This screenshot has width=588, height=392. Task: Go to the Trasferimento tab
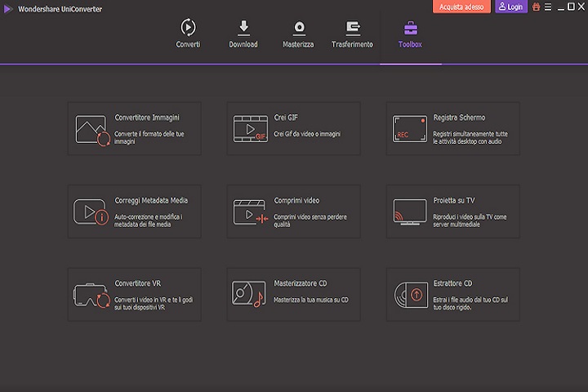pos(353,33)
